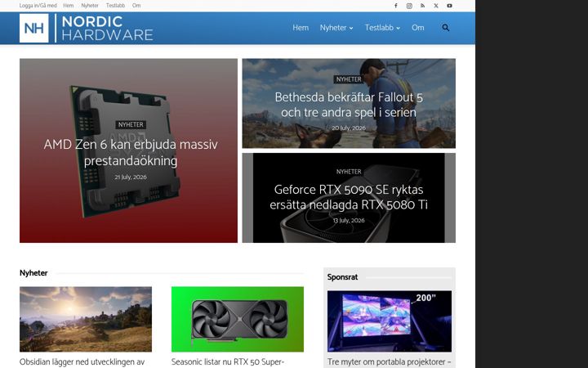The height and width of the screenshot is (368, 588).
Task: Open Om in the blue navigation bar
Action: pyautogui.click(x=418, y=28)
